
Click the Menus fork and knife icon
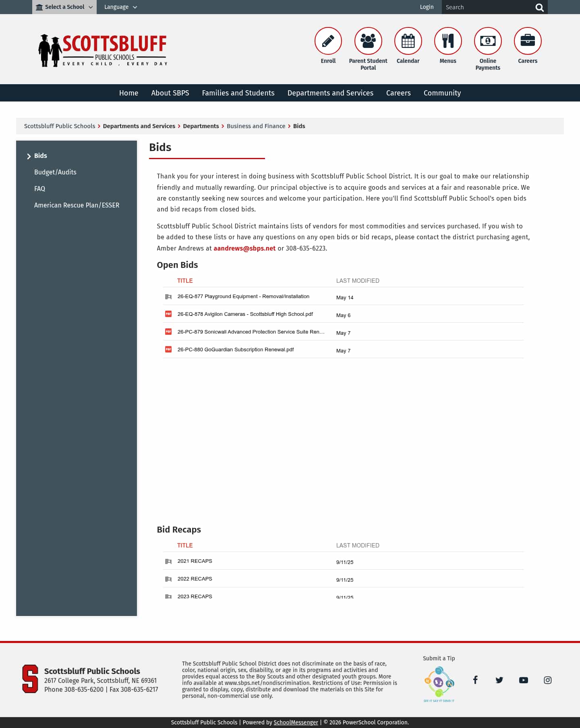pos(447,41)
